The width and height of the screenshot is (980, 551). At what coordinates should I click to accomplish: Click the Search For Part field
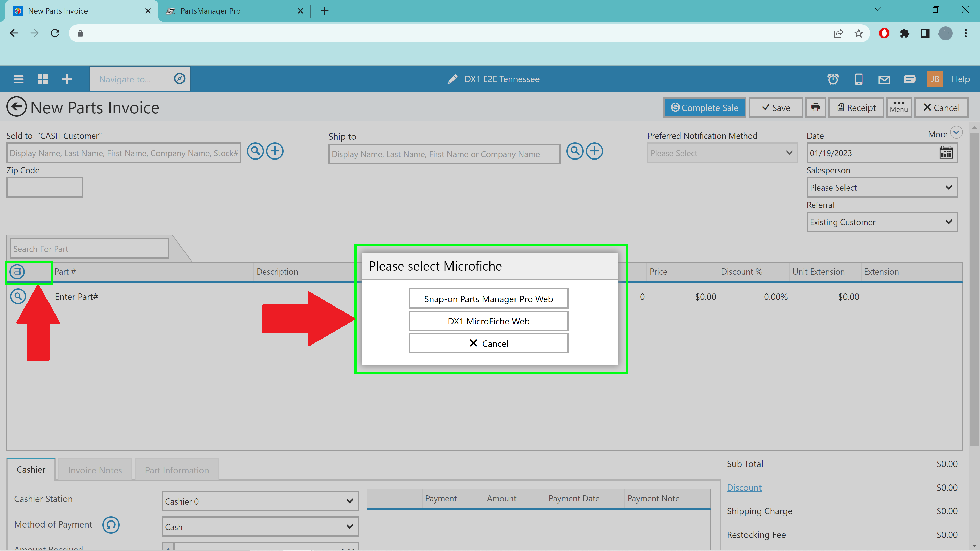tap(89, 249)
